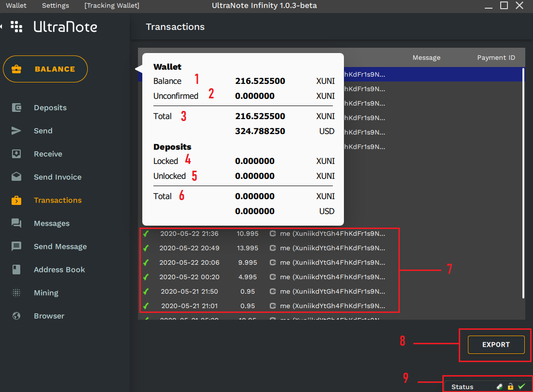Click the 324.788250 USD total value
The height and width of the screenshot is (392, 533).
(x=260, y=131)
